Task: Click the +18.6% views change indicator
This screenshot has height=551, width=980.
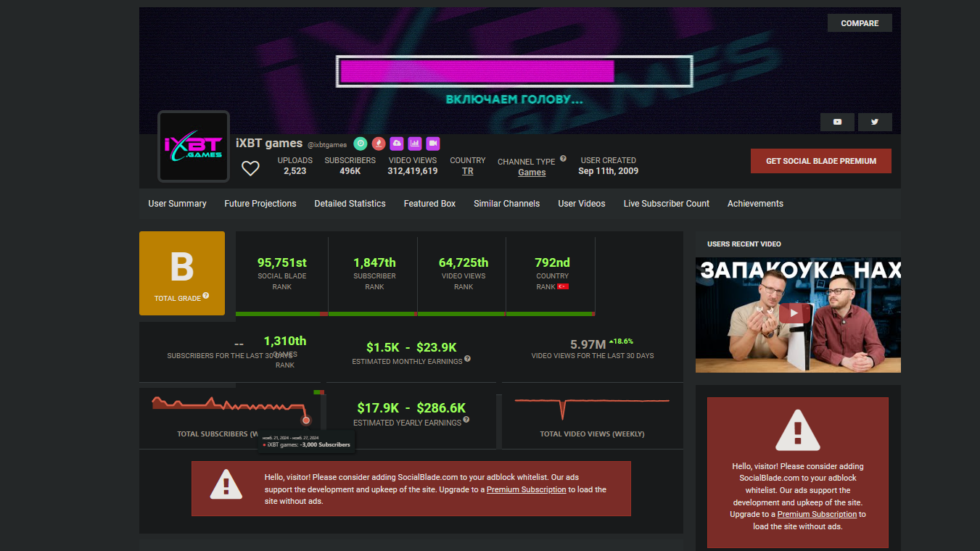Action: (x=621, y=341)
